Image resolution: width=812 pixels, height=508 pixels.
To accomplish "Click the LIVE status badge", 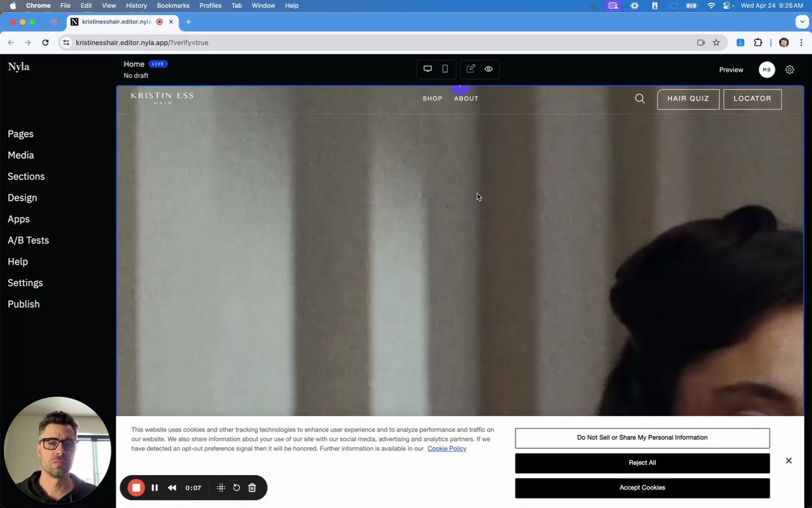I will 158,64.
